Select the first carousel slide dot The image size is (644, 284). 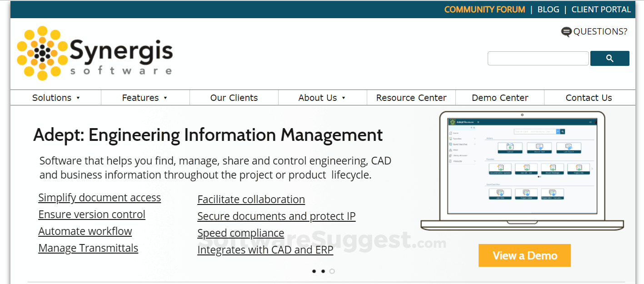coord(314,271)
